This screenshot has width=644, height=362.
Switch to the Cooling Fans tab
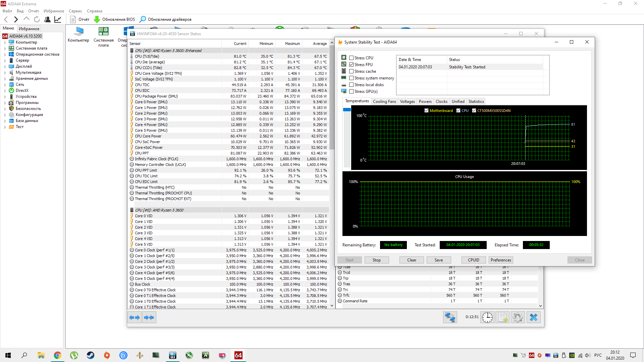pyautogui.click(x=384, y=102)
